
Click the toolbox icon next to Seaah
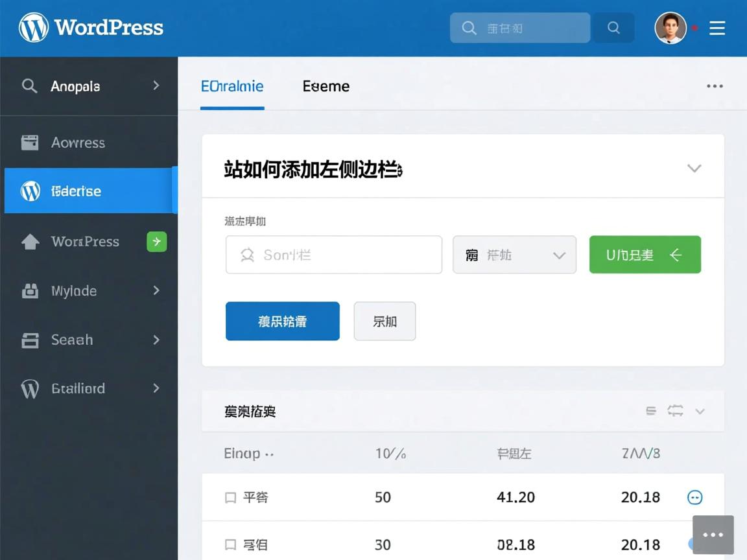pyautogui.click(x=30, y=340)
